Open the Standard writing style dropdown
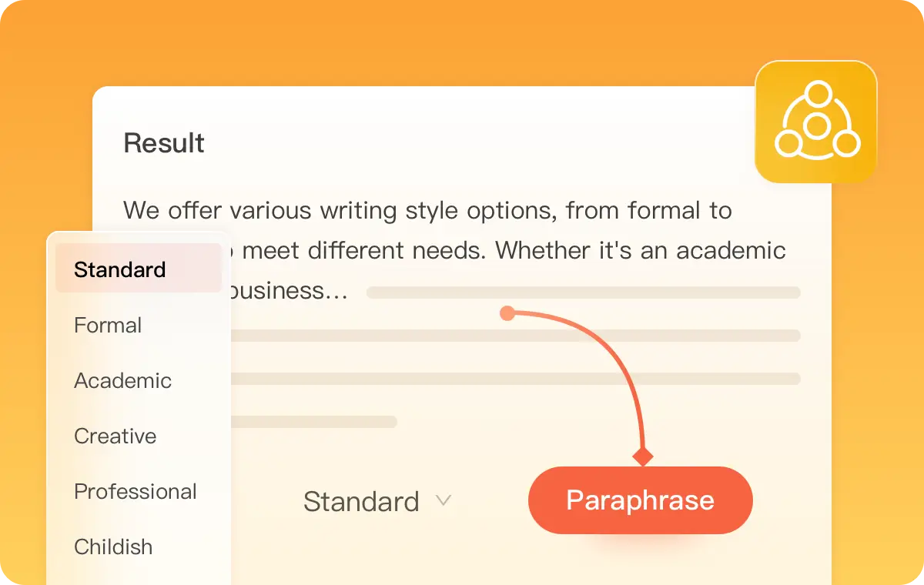 tap(361, 502)
